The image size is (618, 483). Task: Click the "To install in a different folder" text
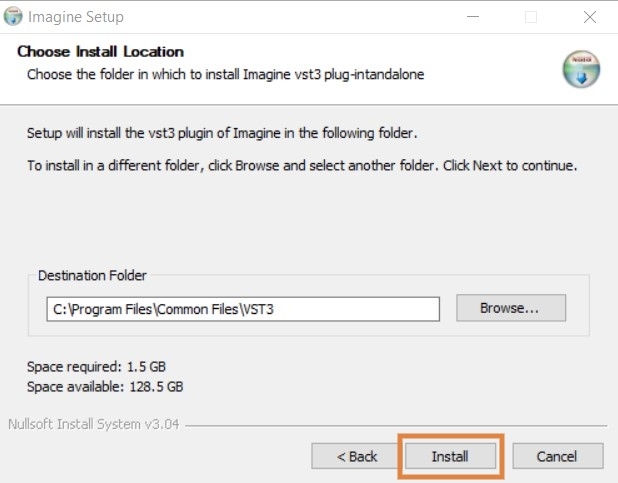[x=302, y=164]
